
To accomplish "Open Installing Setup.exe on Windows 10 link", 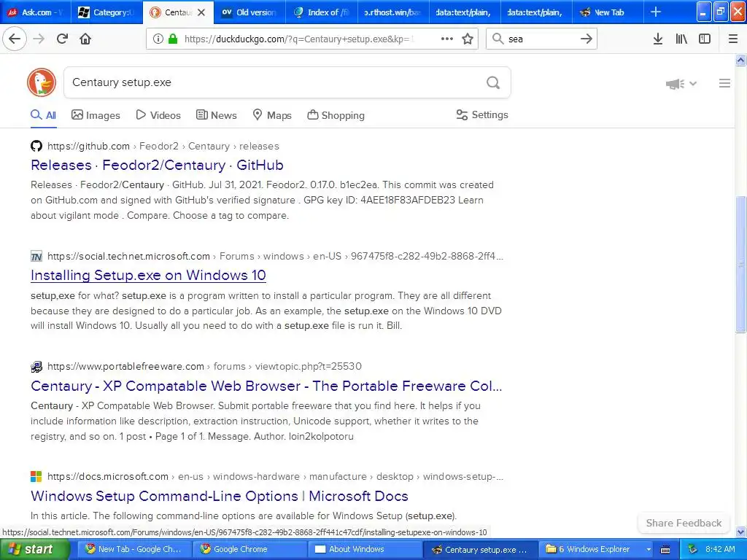I will coord(148,275).
